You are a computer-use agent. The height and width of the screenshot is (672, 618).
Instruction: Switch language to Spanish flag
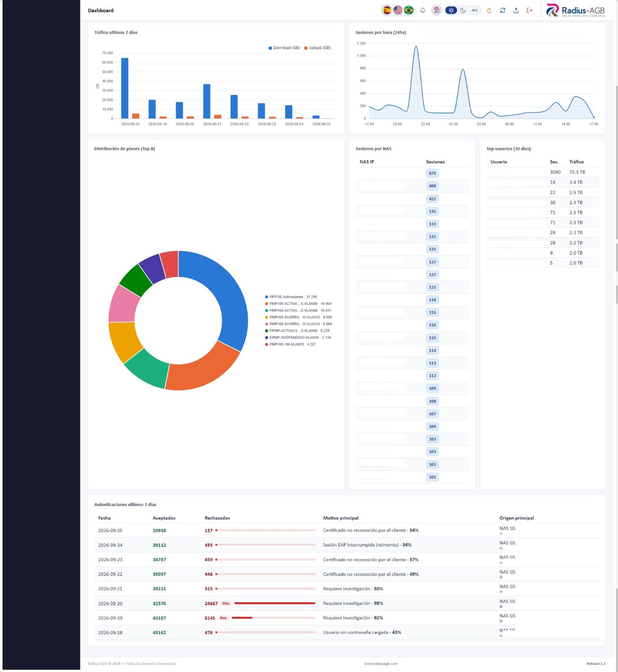[x=387, y=10]
